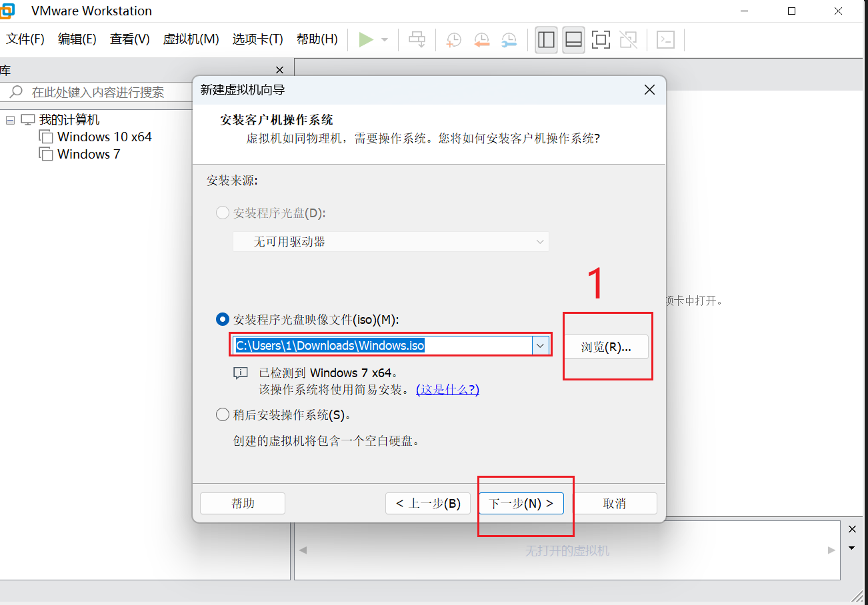Select the 稍后安装操作系统 radio button
Image resolution: width=868 pixels, height=605 pixels.
point(223,414)
